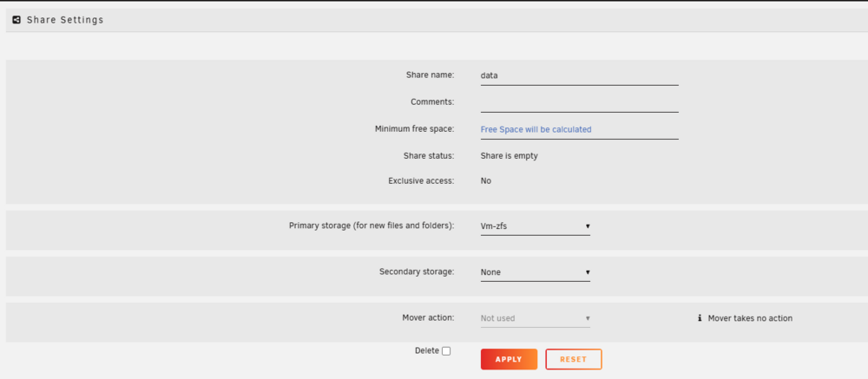Click the Apply button
The height and width of the screenshot is (379, 868).
click(x=509, y=359)
